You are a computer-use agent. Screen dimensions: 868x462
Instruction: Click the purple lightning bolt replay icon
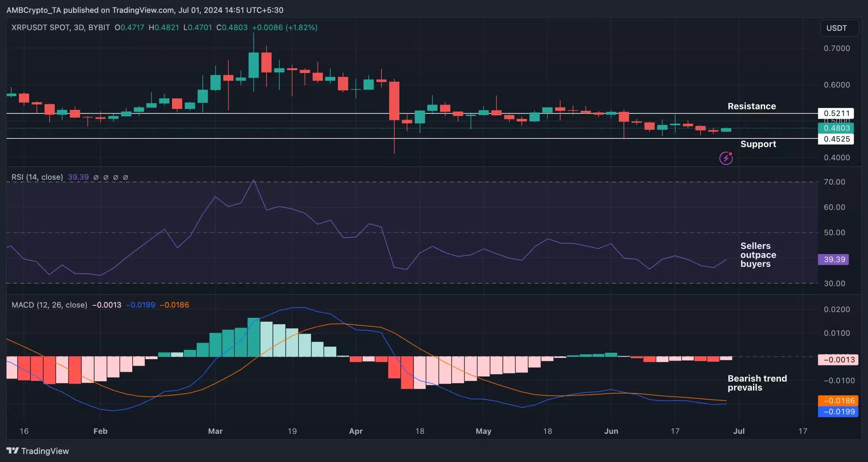tap(726, 158)
